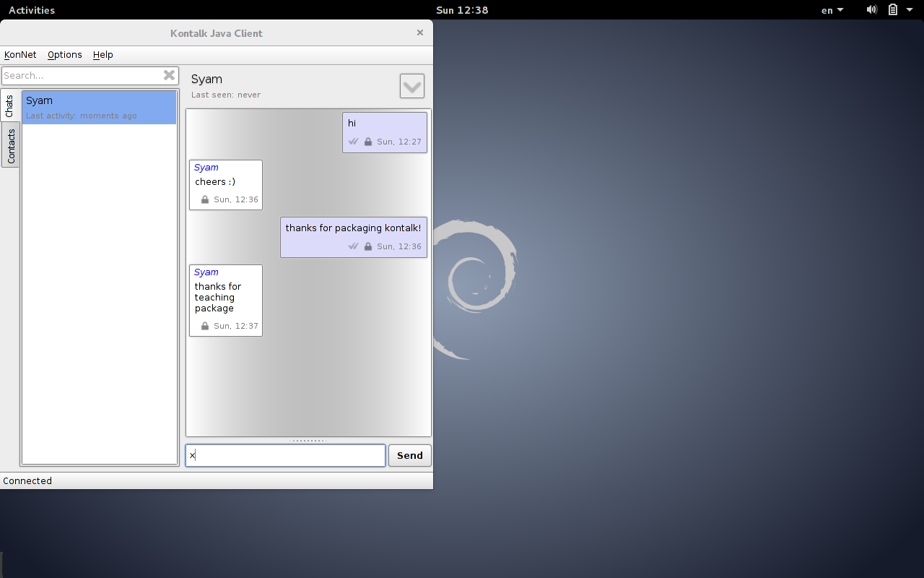Open the volume indicator in top bar
This screenshot has width=924, height=578.
coord(872,10)
